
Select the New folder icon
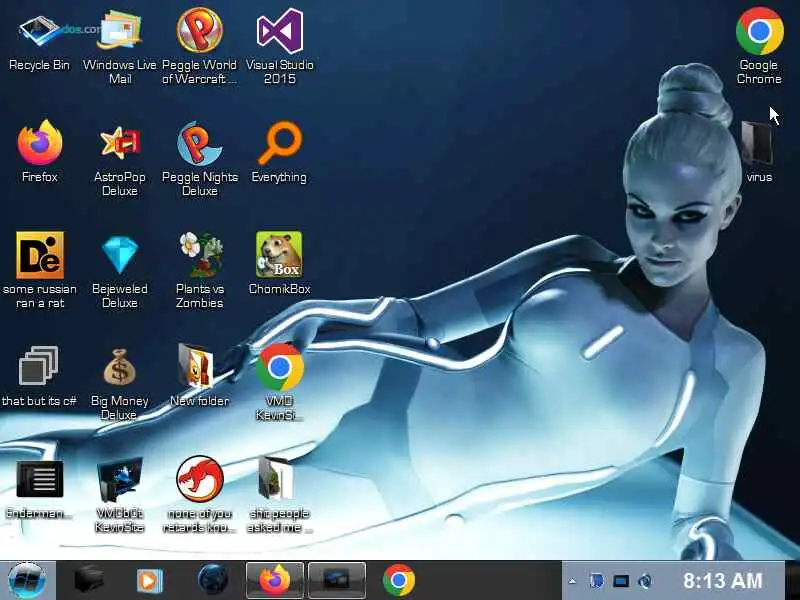(199, 375)
